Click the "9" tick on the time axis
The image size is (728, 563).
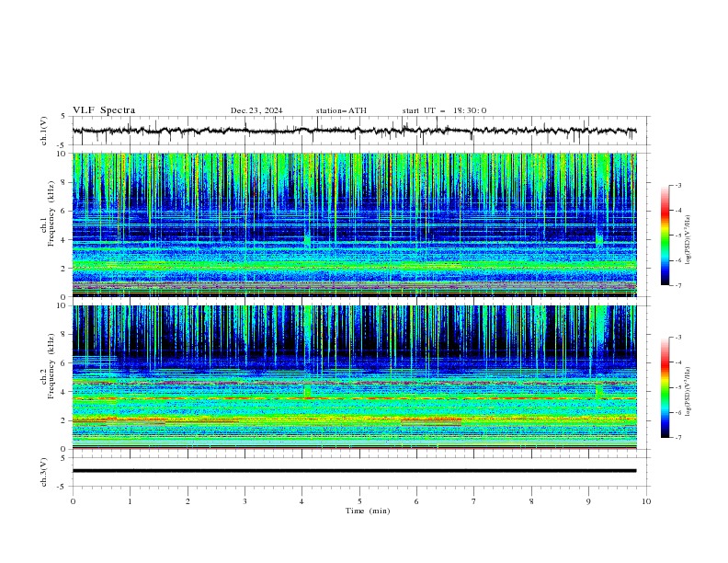(x=588, y=501)
